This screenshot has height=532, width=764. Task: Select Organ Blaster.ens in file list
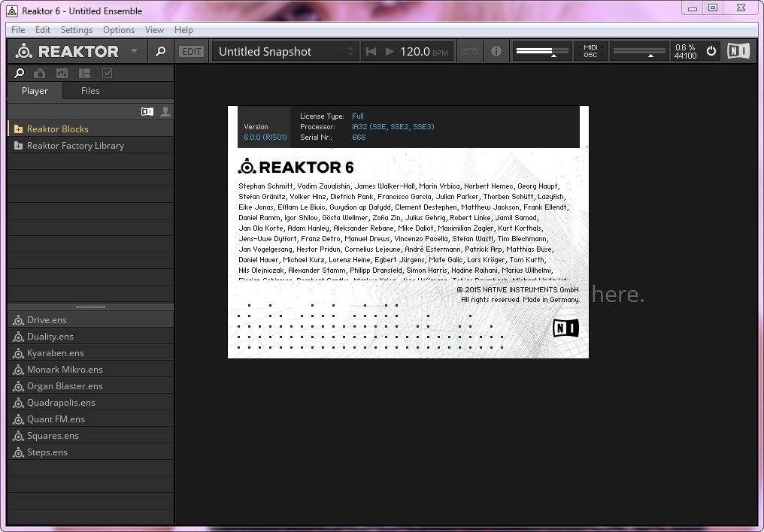pyautogui.click(x=91, y=386)
